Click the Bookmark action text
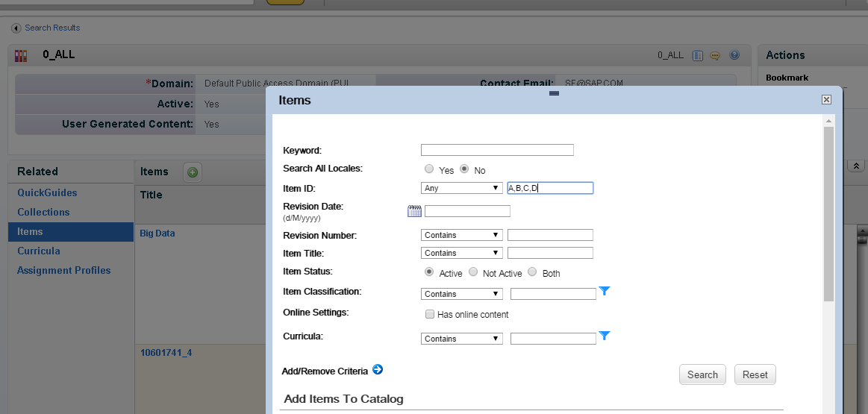Viewport: 868px width, 414px height. (787, 78)
